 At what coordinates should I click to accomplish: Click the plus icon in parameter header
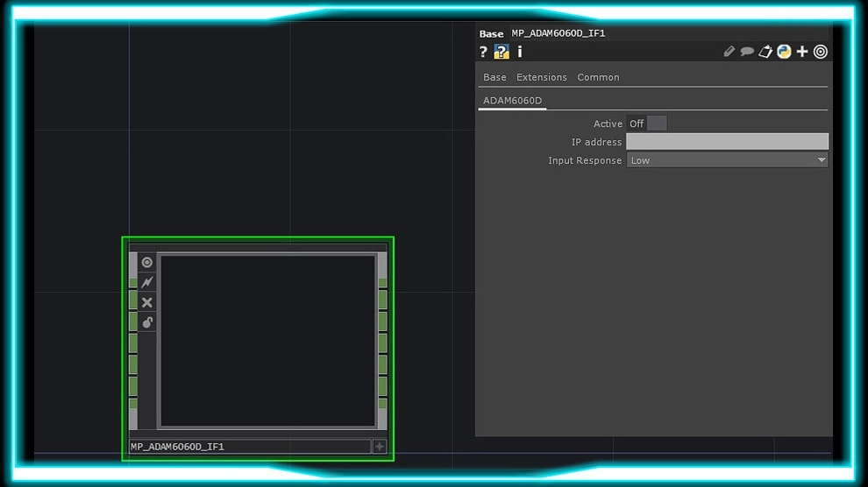tap(802, 53)
